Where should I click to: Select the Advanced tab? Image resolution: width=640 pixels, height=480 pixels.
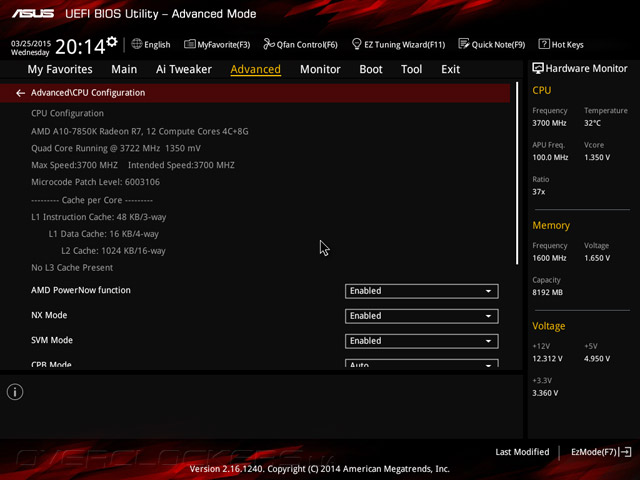(x=256, y=69)
